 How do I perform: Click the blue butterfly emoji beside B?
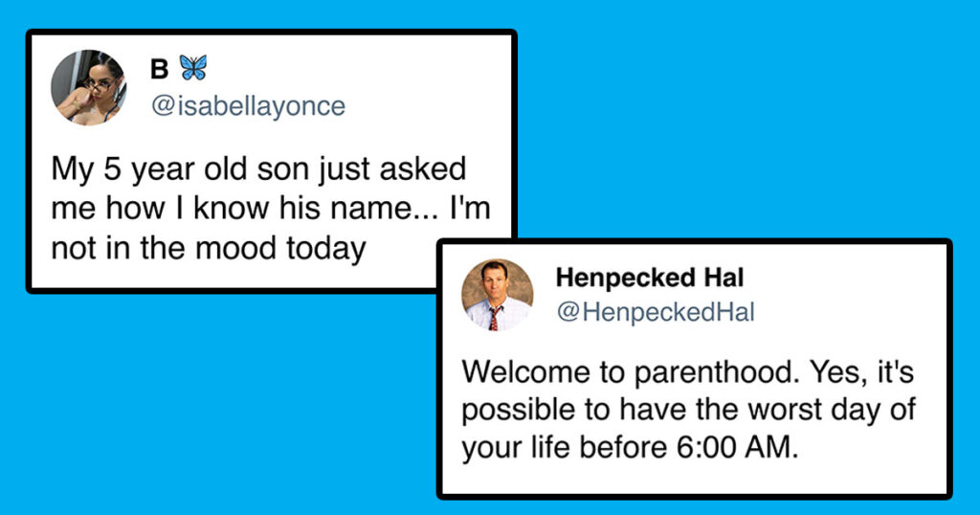(x=193, y=68)
